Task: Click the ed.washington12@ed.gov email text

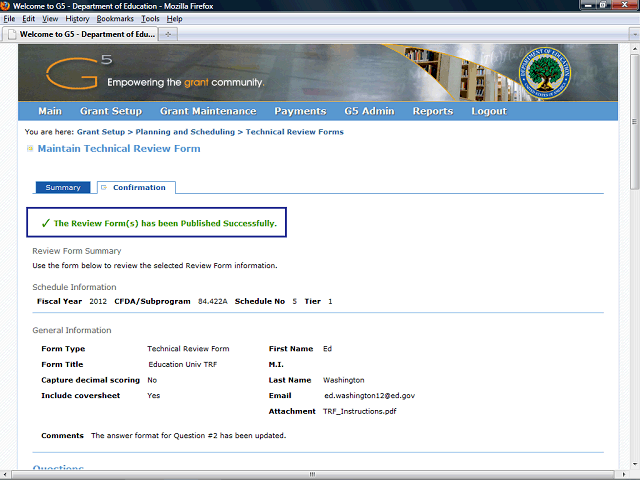Action: point(369,395)
